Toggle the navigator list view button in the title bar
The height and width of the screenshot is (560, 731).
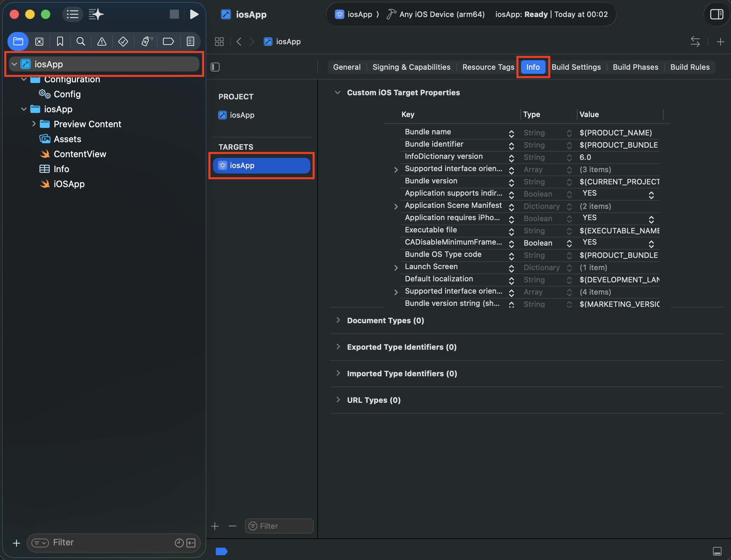72,14
